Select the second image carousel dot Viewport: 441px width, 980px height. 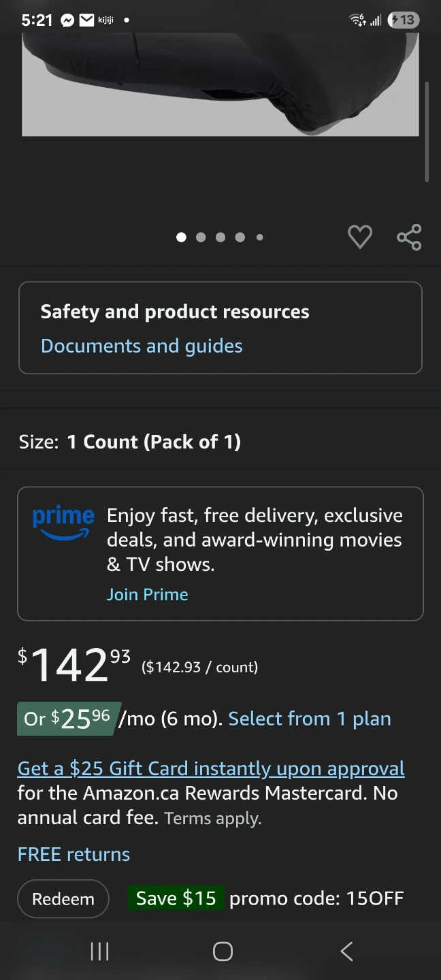(201, 237)
